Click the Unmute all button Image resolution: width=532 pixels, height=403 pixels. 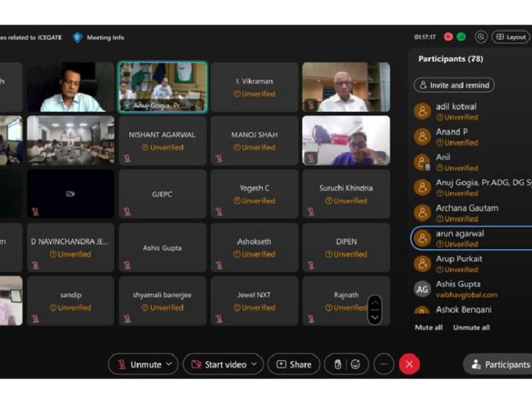coord(471,327)
